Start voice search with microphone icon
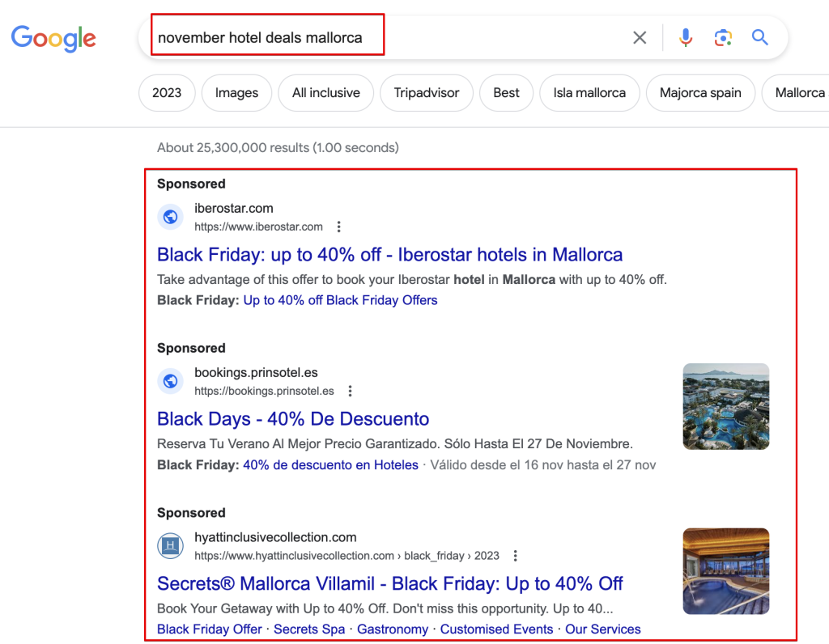829x644 pixels. 686,38
